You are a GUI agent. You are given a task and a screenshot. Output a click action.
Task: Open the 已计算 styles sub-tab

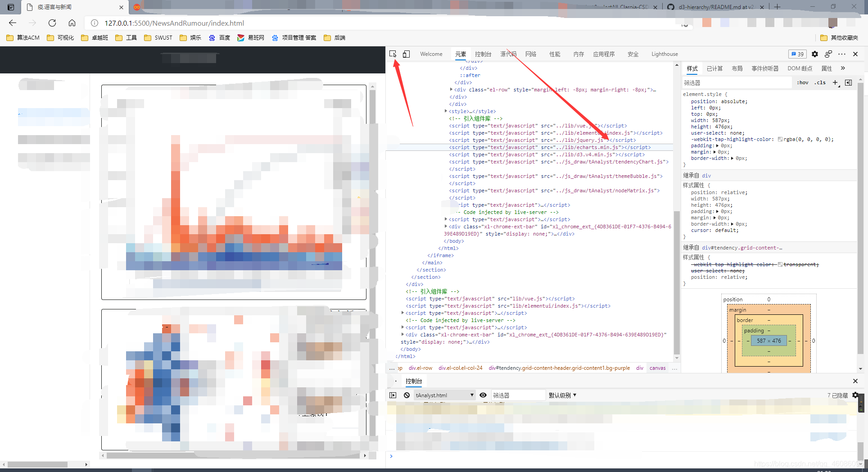click(x=714, y=68)
